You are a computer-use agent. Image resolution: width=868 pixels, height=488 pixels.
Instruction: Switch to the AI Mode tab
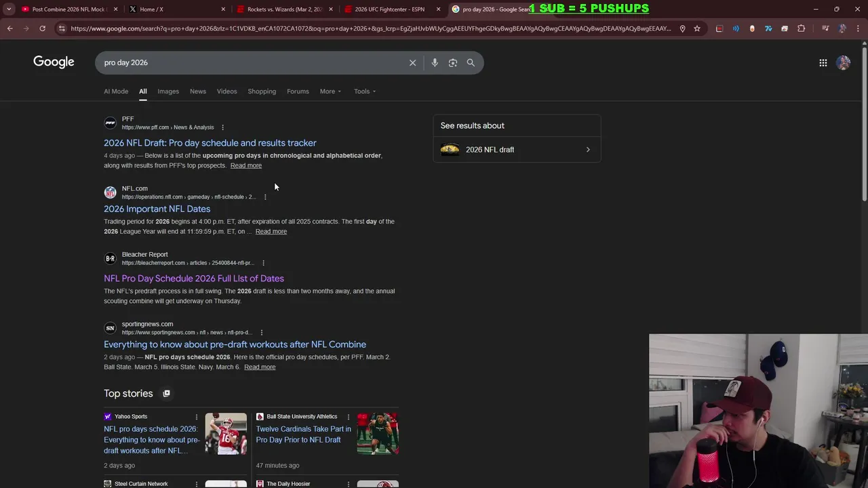pos(116,91)
